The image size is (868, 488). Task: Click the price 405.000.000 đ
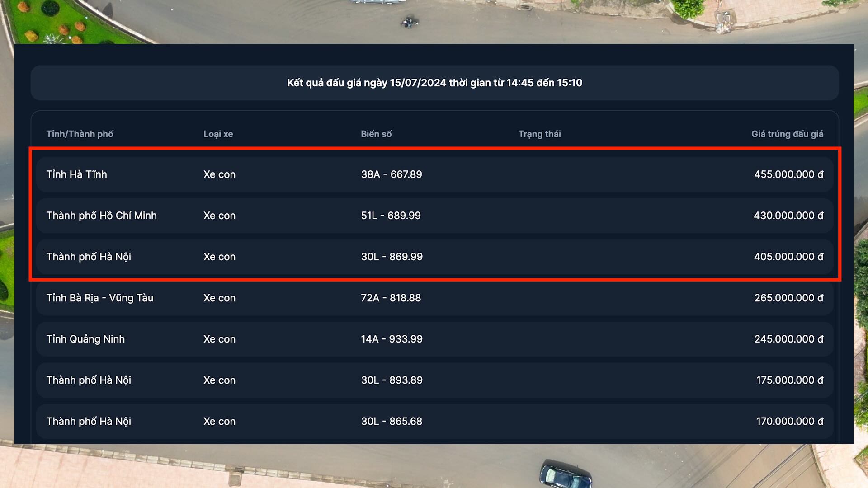point(788,257)
